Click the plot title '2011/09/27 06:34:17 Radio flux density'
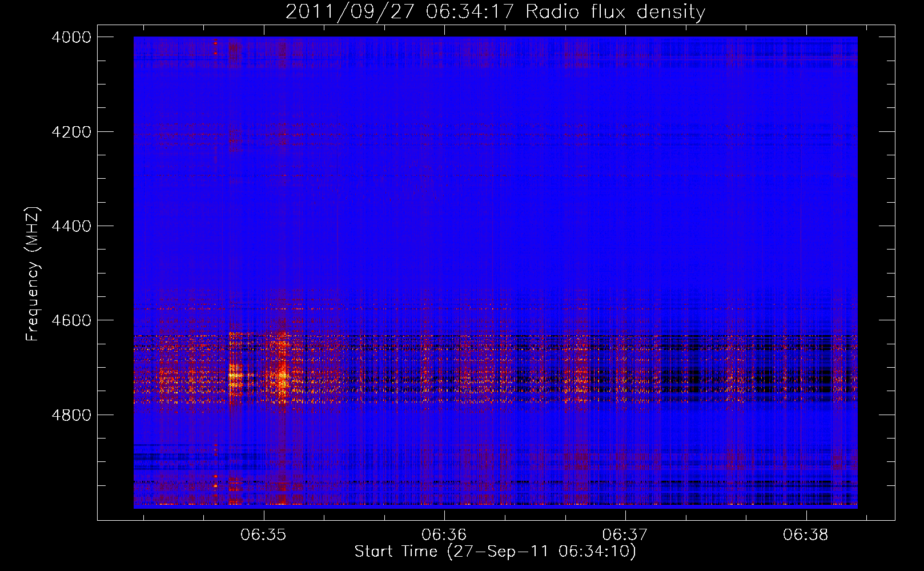The image size is (924, 571). (x=495, y=11)
